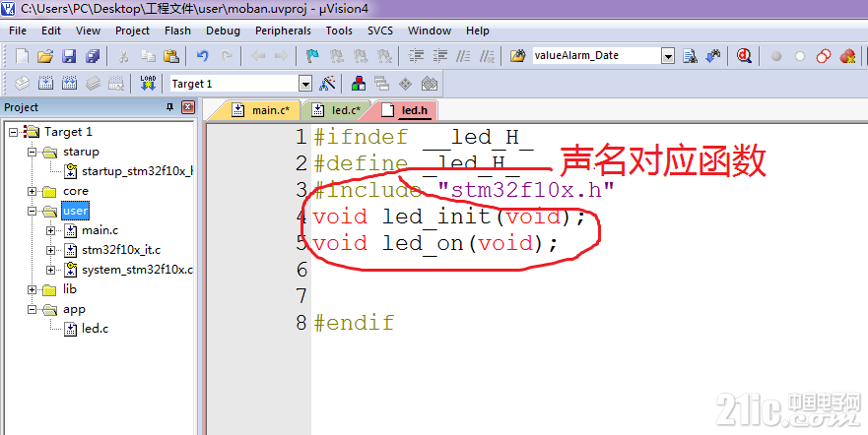Download to flash LOAD icon
The width and height of the screenshot is (868, 435).
[148, 84]
